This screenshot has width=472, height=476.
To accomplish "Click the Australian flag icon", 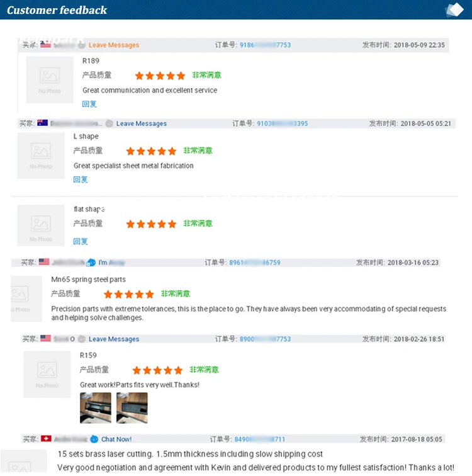I will tap(43, 123).
